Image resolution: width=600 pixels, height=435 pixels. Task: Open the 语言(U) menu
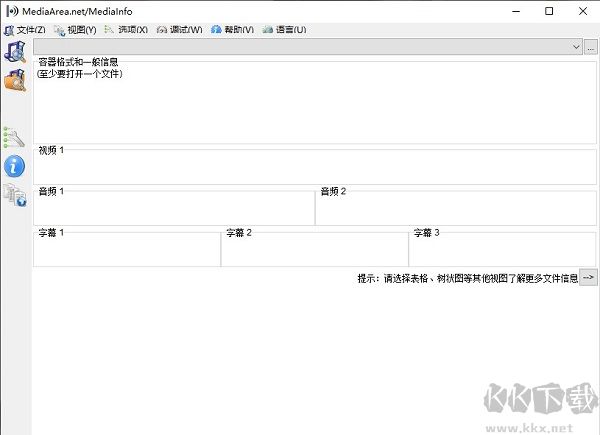click(x=285, y=30)
